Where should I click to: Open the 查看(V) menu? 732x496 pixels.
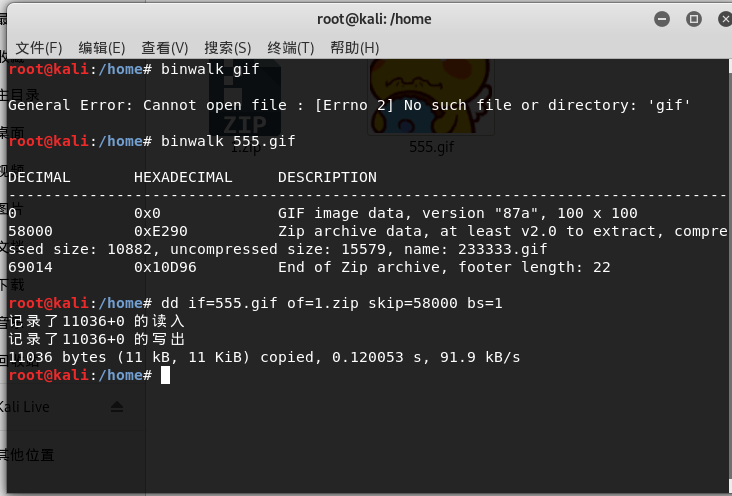[165, 48]
